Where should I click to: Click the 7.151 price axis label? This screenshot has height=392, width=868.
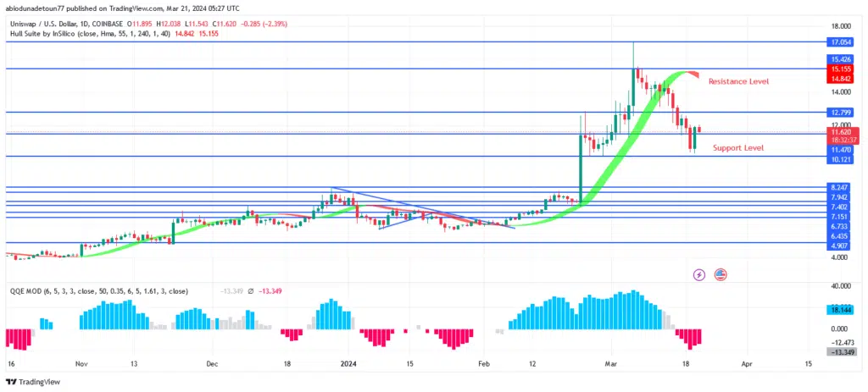pos(842,217)
